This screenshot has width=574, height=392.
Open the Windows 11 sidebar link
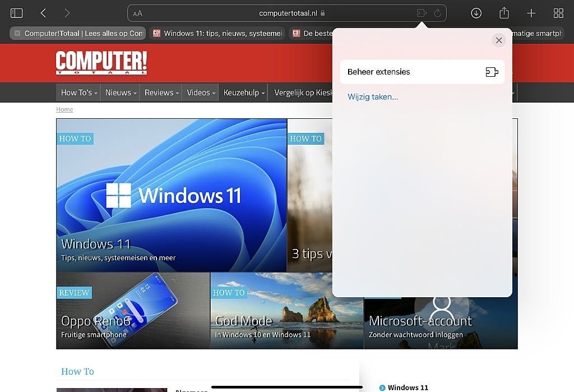[x=408, y=388]
